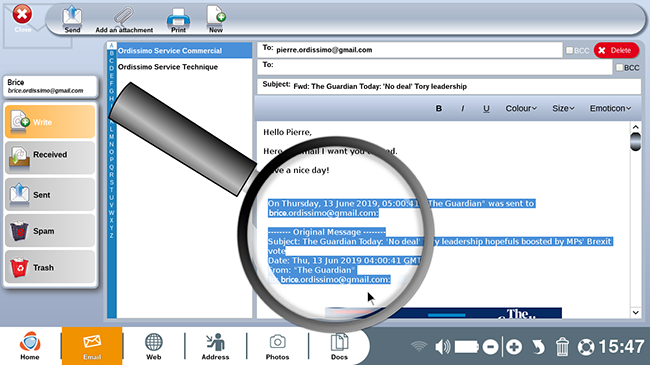The height and width of the screenshot is (365, 650).
Task: Tick the BCC checkbox for the first recipient
Action: pos(570,50)
